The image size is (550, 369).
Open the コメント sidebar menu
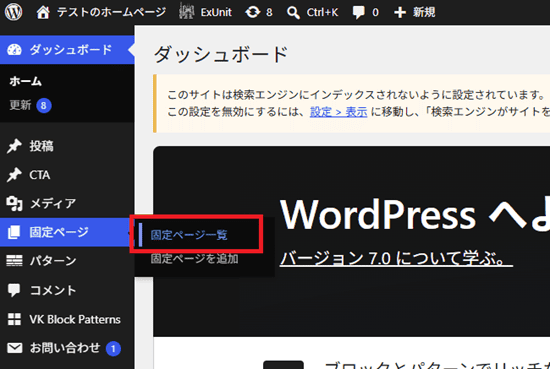tap(53, 290)
